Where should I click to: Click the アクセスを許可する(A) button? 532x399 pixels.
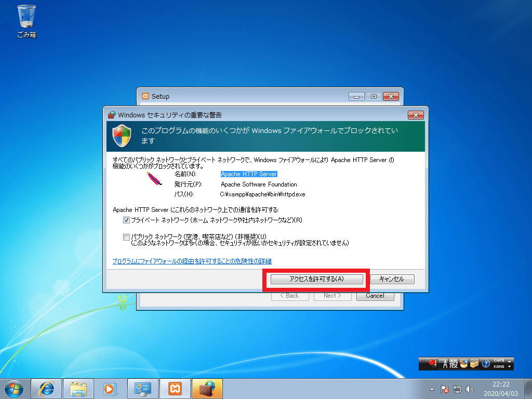[316, 279]
